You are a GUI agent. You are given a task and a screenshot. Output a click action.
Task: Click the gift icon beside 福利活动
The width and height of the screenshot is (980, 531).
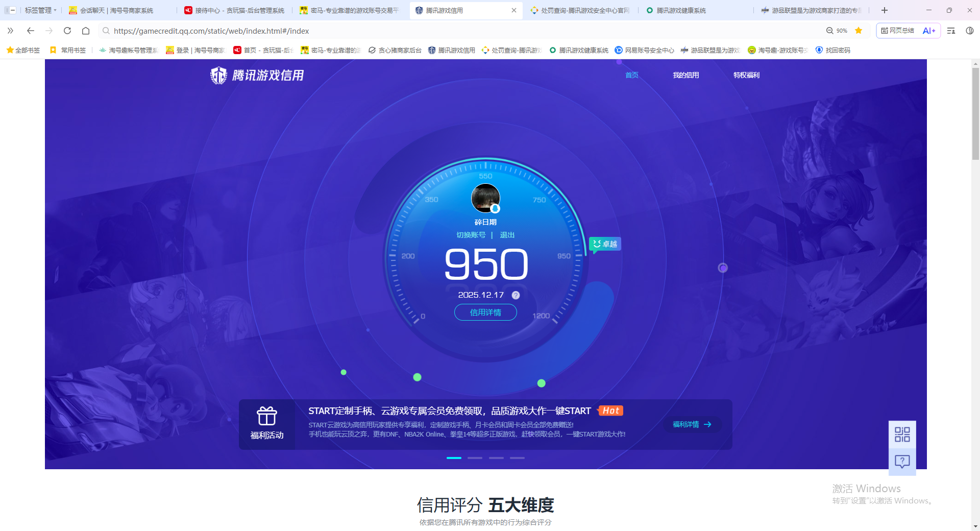point(267,416)
